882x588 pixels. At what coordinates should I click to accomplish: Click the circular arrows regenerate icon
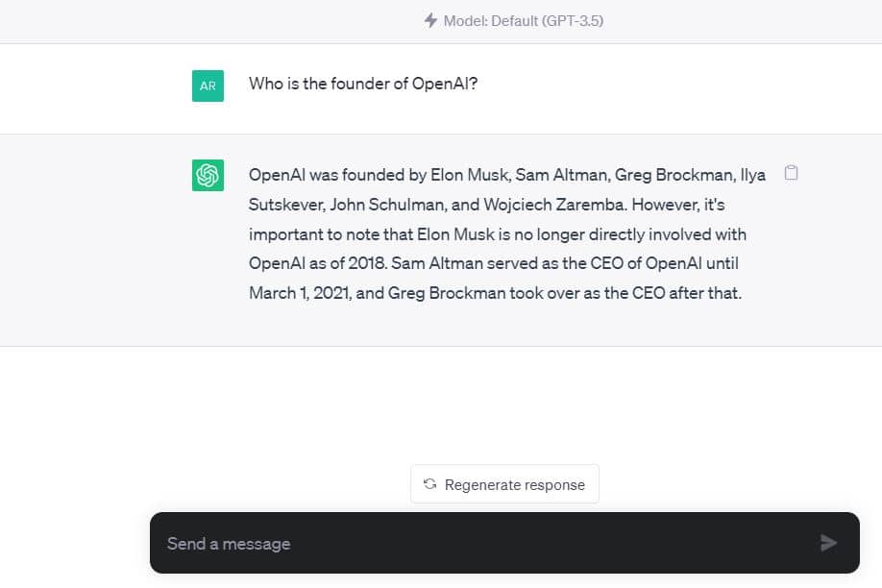[x=429, y=484]
